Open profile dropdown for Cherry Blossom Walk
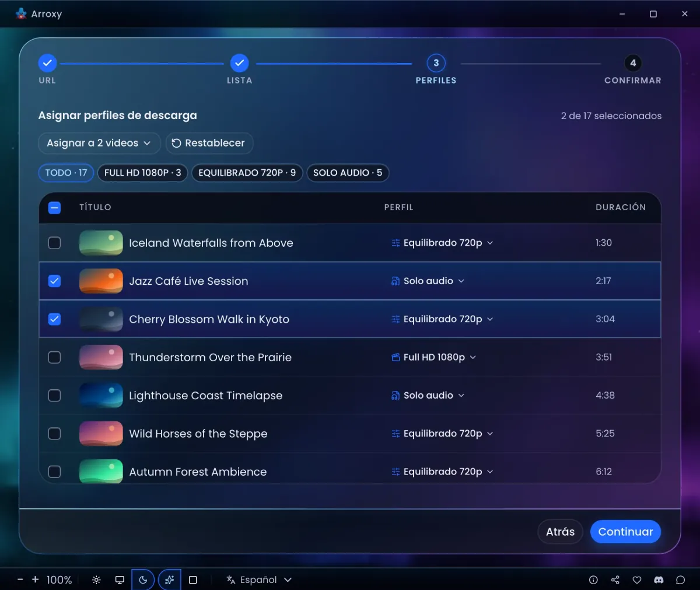Viewport: 700px width, 590px height. tap(442, 319)
